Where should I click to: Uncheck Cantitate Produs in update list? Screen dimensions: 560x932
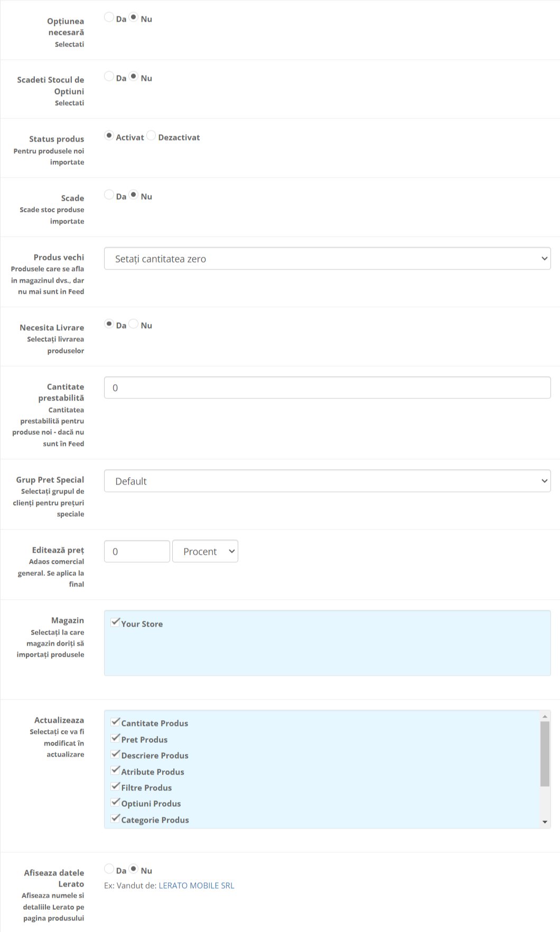pos(115,722)
